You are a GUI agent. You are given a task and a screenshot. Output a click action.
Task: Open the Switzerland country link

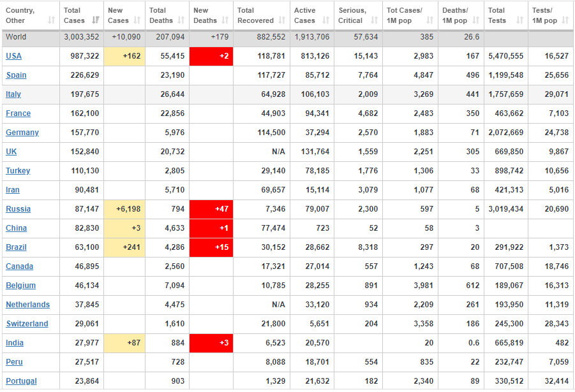27,324
